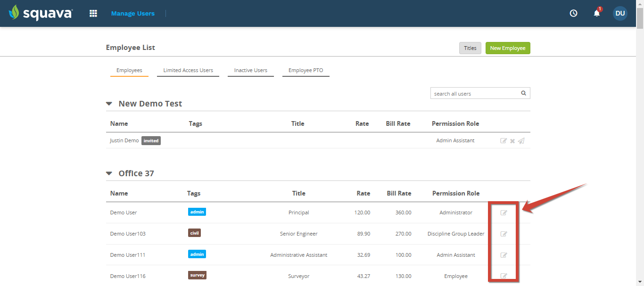The image size is (644, 286).
Task: Click the Squava logo
Action: pyautogui.click(x=41, y=13)
